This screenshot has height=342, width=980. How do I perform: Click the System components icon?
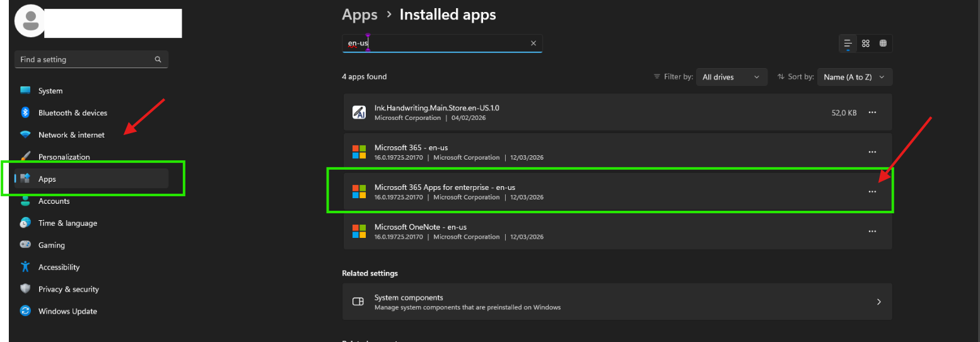(358, 302)
